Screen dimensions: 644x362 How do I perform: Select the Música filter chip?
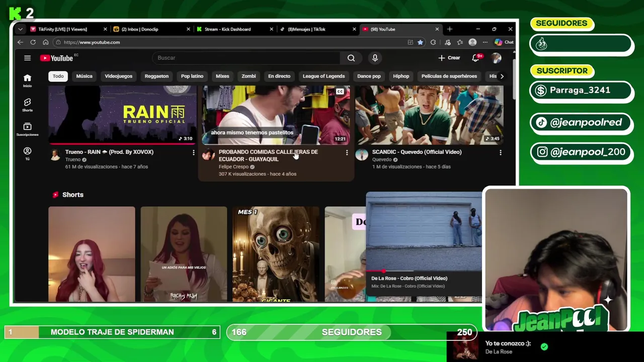85,76
